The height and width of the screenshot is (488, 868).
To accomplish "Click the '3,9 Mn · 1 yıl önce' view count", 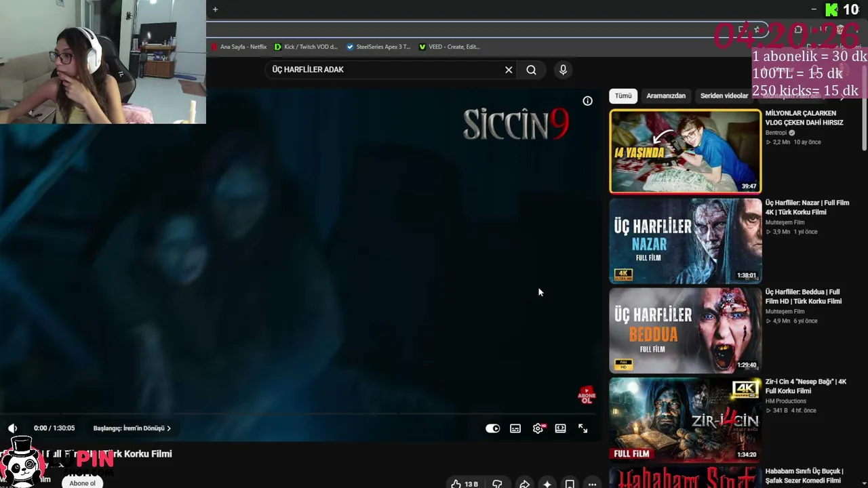I will point(791,232).
